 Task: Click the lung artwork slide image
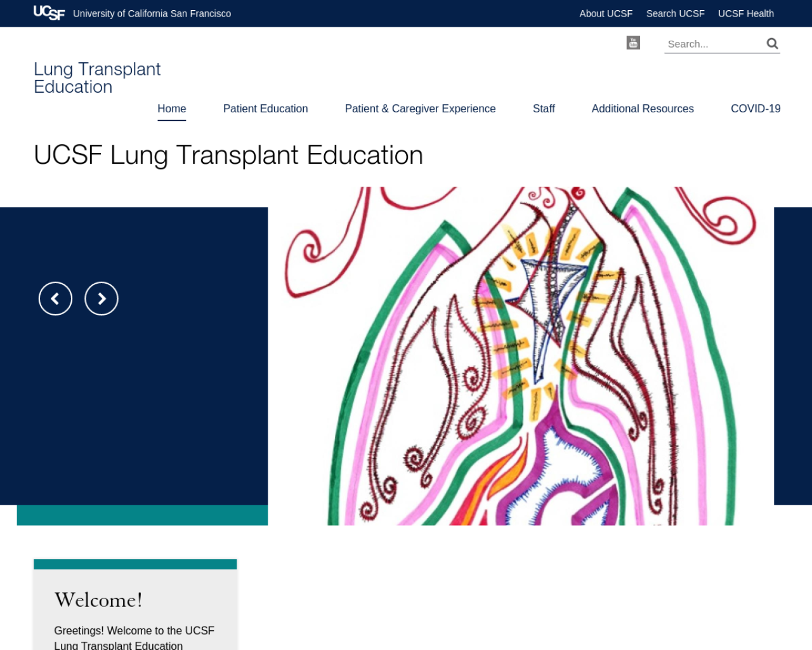(x=521, y=356)
